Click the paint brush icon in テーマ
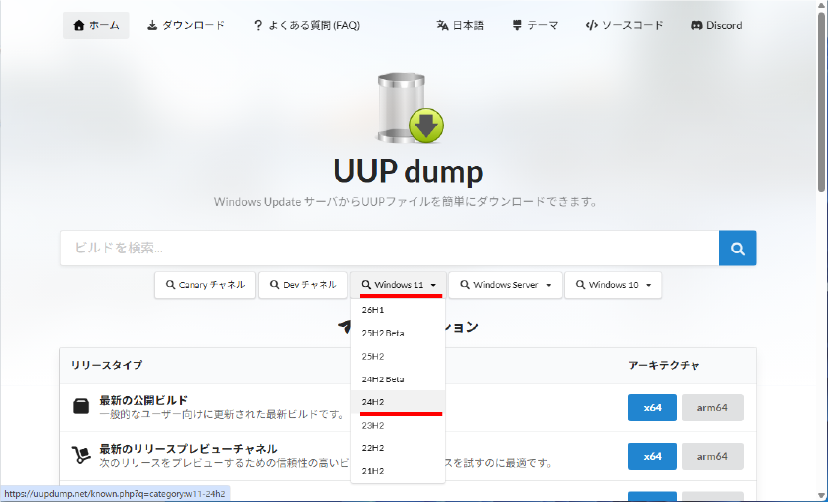This screenshot has width=830, height=504. click(517, 26)
